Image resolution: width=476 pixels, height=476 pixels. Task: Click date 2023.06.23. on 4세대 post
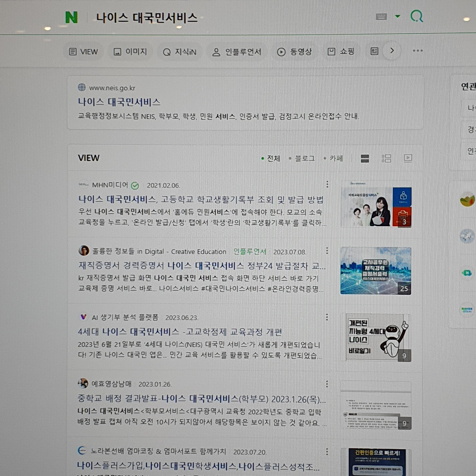(182, 318)
